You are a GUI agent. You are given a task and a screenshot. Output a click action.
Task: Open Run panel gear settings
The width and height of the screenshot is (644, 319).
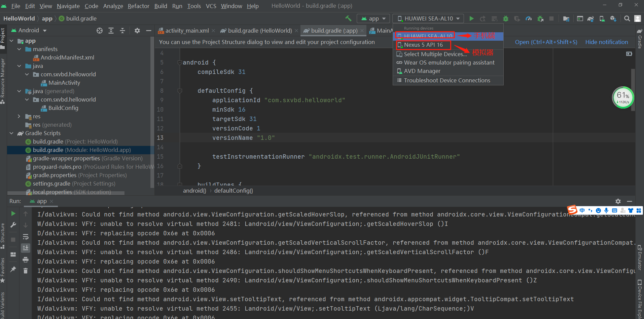tap(618, 201)
